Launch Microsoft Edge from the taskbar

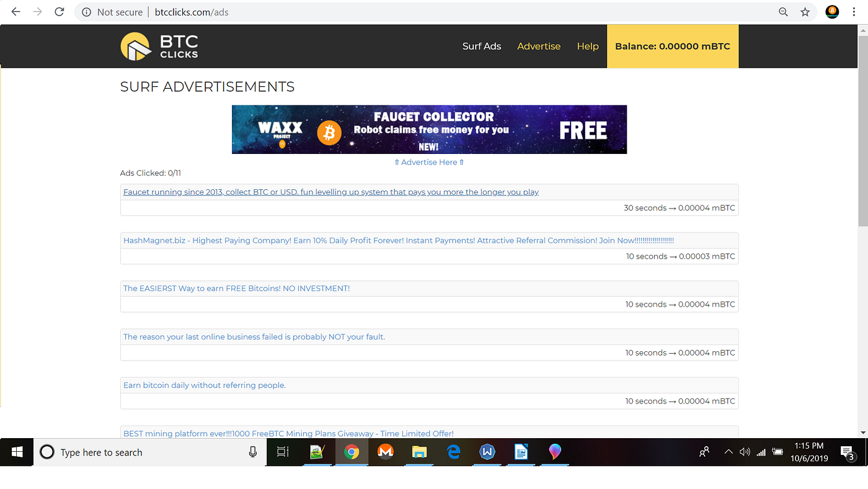point(454,452)
